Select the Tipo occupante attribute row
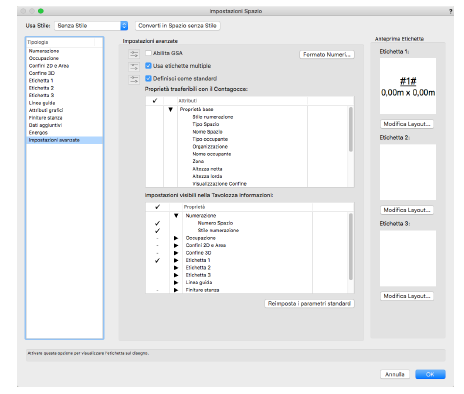Screen dimensions: 464x394 coord(247,139)
